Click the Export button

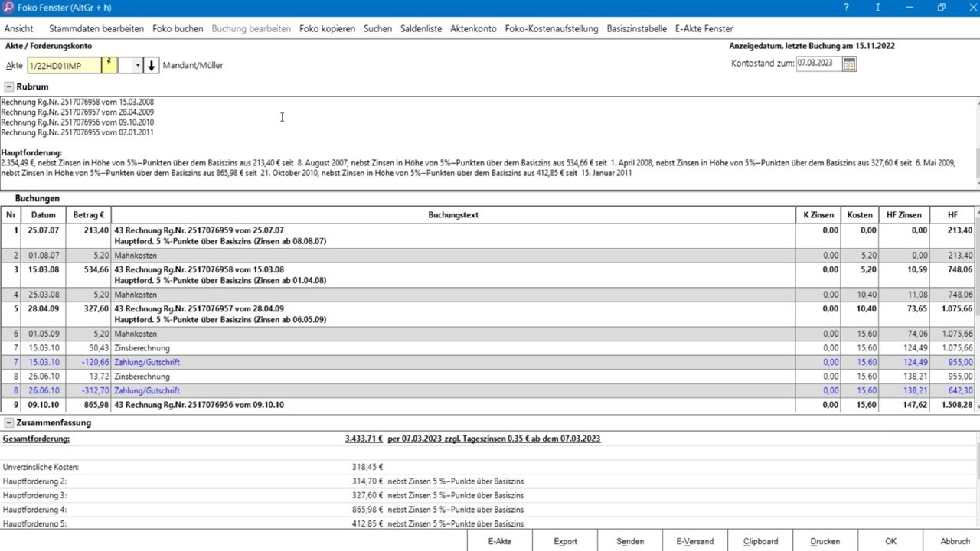pyautogui.click(x=565, y=541)
